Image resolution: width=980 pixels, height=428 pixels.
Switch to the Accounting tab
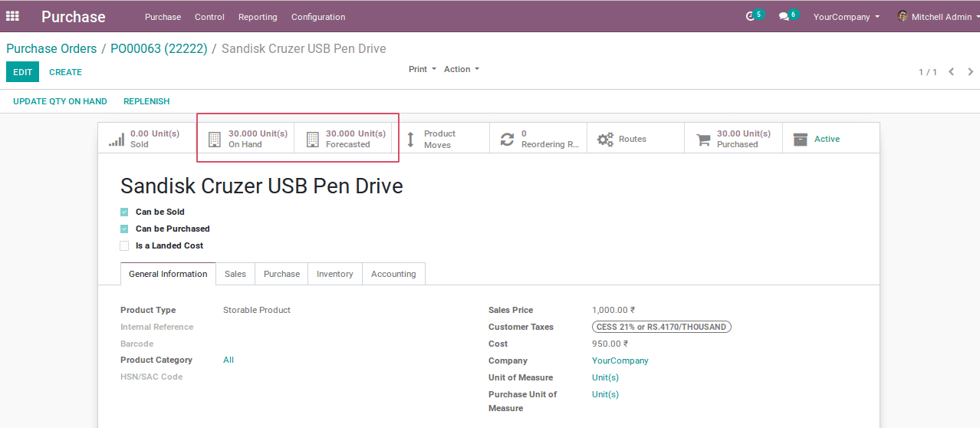point(393,274)
